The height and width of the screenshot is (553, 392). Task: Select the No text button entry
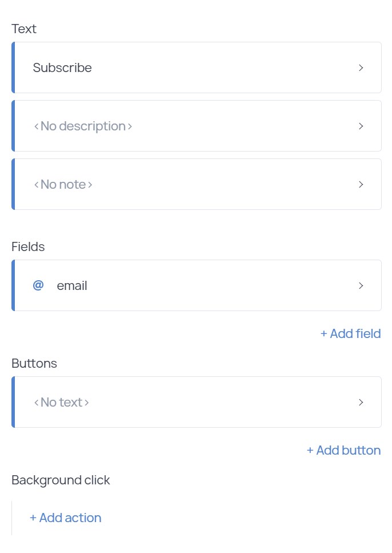[x=62, y=402]
